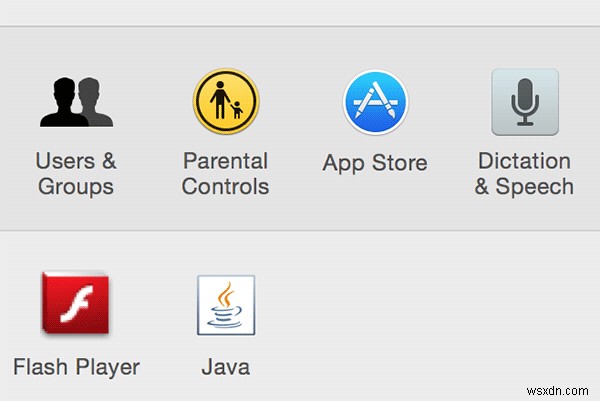The width and height of the screenshot is (600, 401).
Task: Click the "App Store" text label
Action: [375, 162]
